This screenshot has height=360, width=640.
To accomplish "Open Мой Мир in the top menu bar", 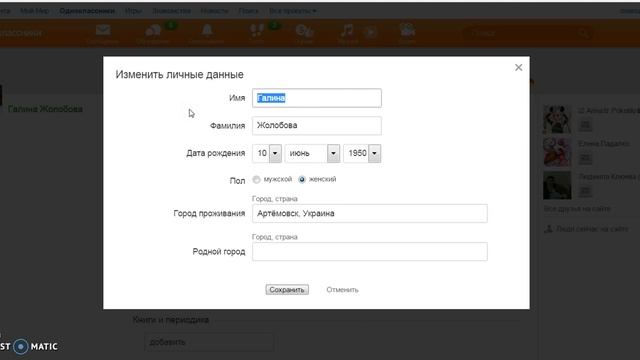I will [x=34, y=11].
